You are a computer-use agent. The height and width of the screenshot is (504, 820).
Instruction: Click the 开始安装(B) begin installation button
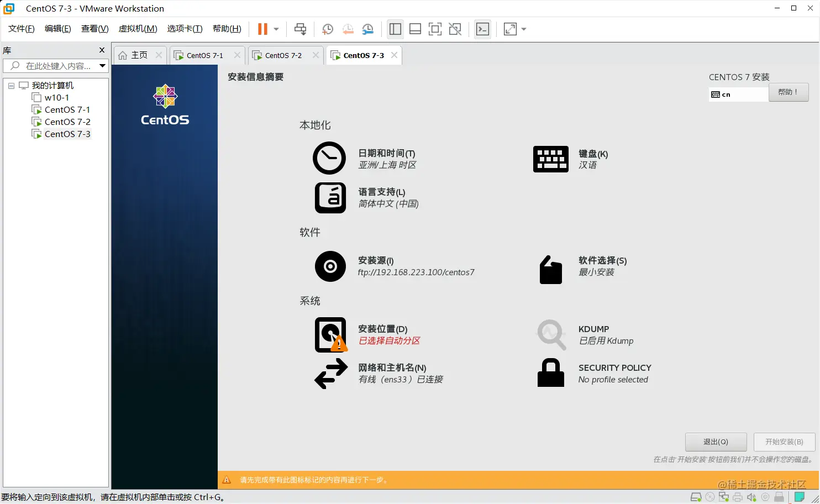784,442
